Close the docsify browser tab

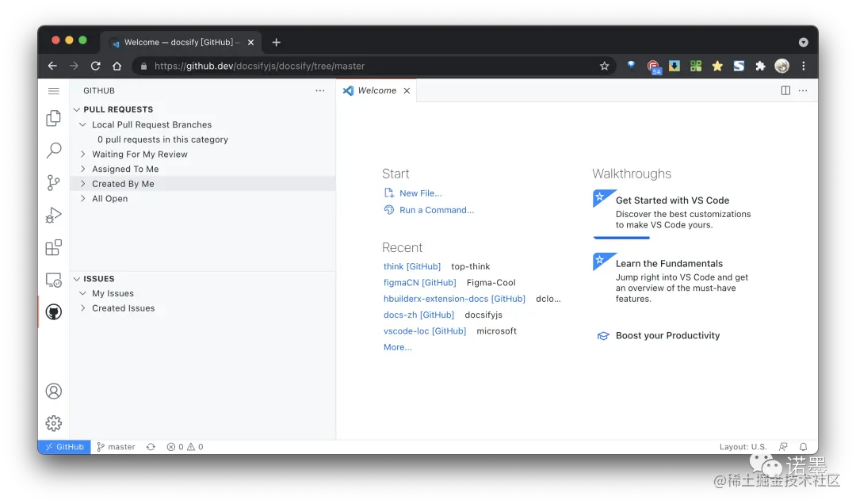click(x=250, y=42)
